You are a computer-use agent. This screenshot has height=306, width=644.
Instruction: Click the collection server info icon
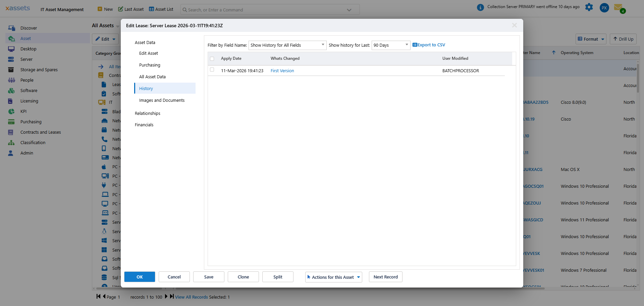coord(480,7)
